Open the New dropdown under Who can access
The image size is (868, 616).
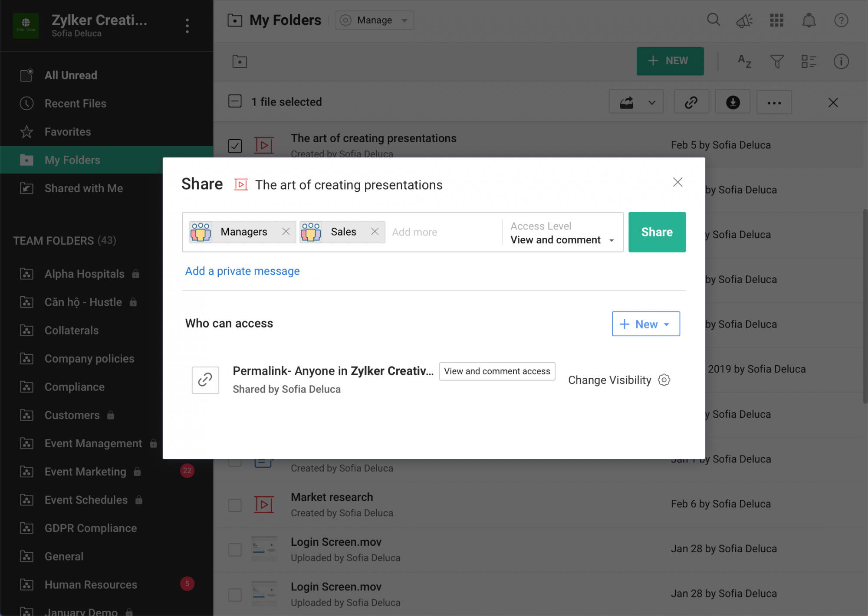[645, 324]
